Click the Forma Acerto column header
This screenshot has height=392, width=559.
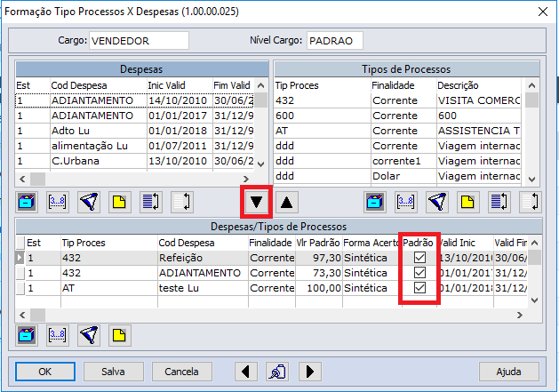tap(371, 243)
